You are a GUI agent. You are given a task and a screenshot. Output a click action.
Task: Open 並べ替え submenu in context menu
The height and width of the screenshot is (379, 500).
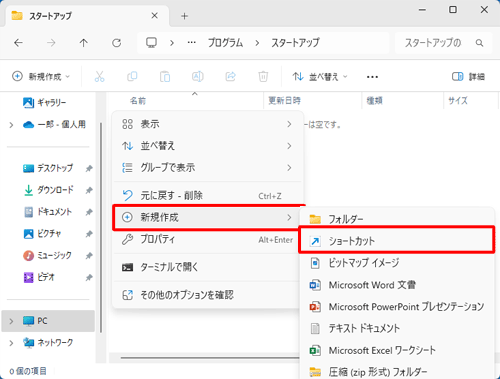click(207, 146)
